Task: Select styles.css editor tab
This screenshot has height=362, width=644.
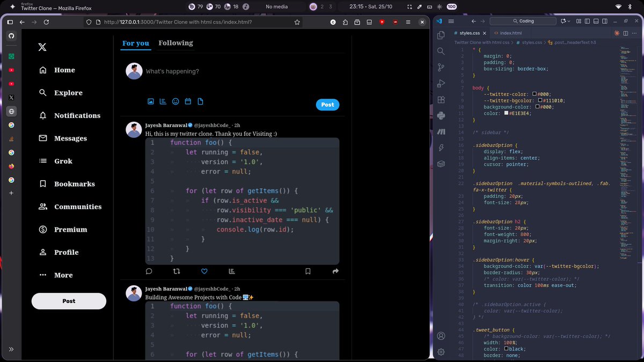Action: 470,33
